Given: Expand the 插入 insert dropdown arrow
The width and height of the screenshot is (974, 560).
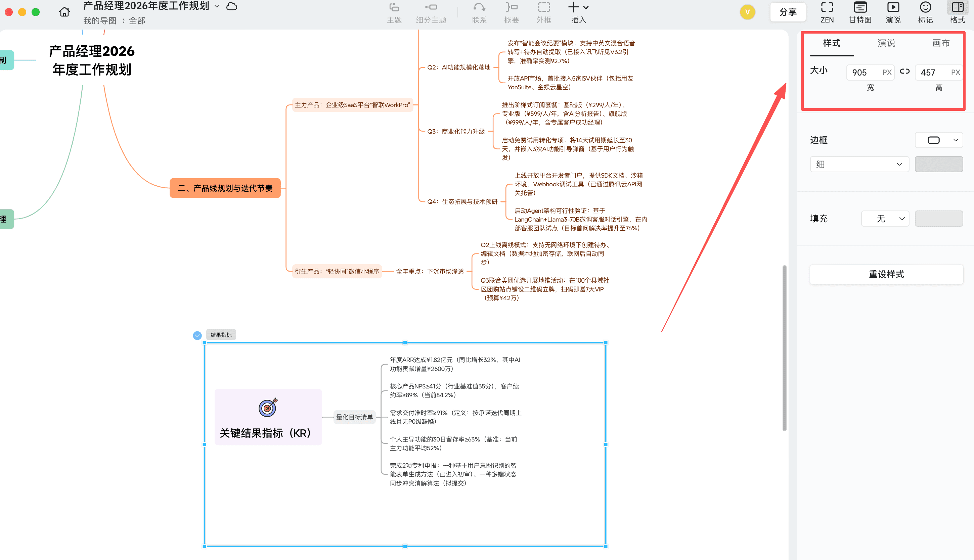Looking at the screenshot, I should (585, 7).
